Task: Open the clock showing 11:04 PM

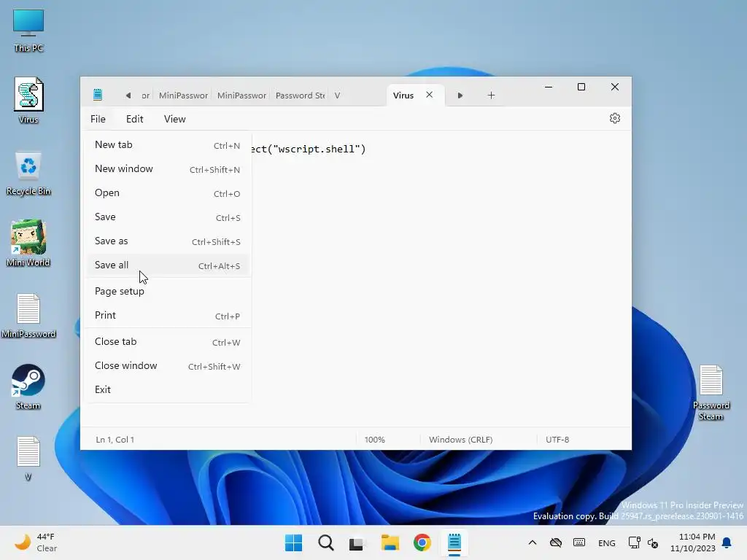Action: click(693, 542)
